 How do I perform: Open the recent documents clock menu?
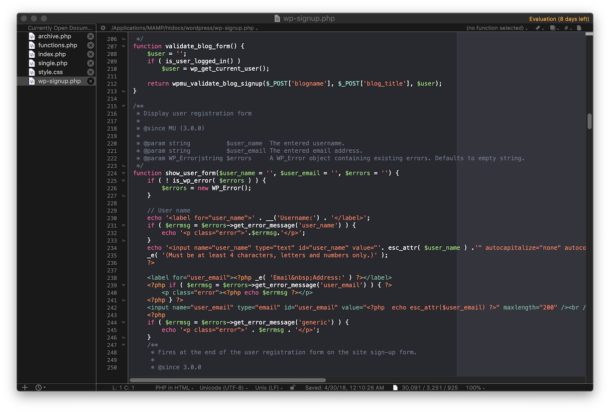(40, 387)
